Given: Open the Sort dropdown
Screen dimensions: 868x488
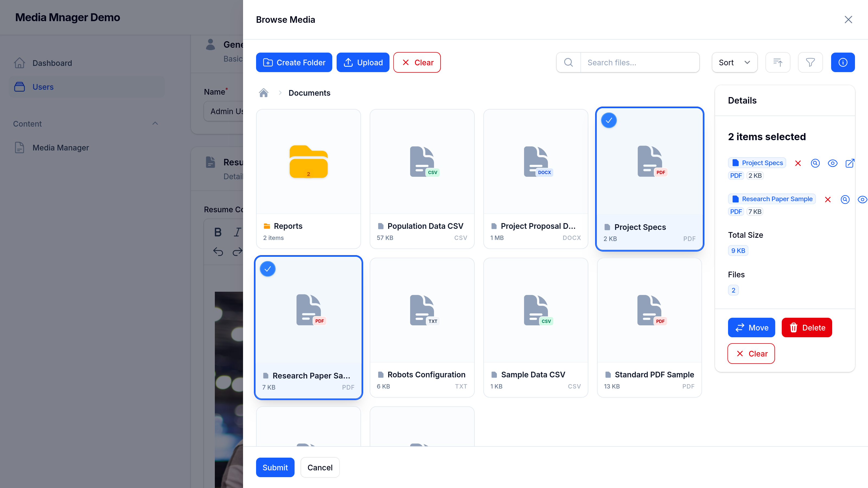Looking at the screenshot, I should [x=735, y=62].
